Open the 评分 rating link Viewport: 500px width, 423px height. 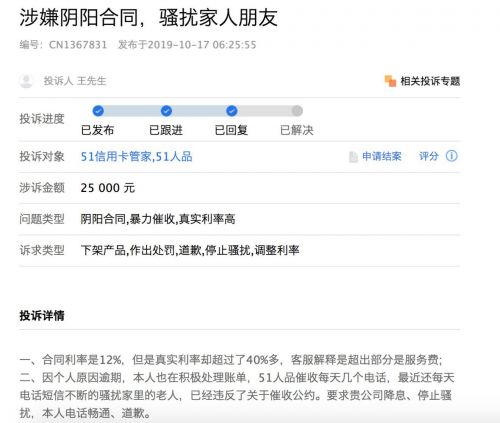tap(429, 156)
